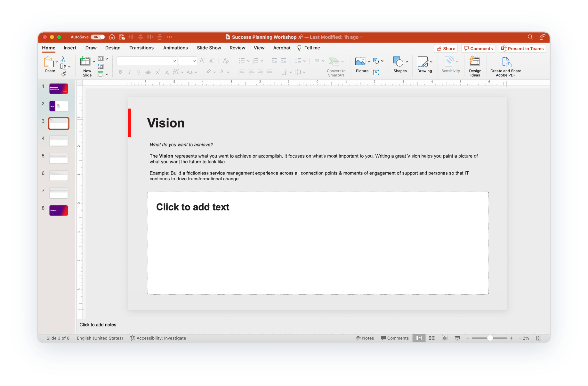Expand the New Slide dropdown arrow
The width and height of the screenshot is (588, 386).
coord(94,62)
